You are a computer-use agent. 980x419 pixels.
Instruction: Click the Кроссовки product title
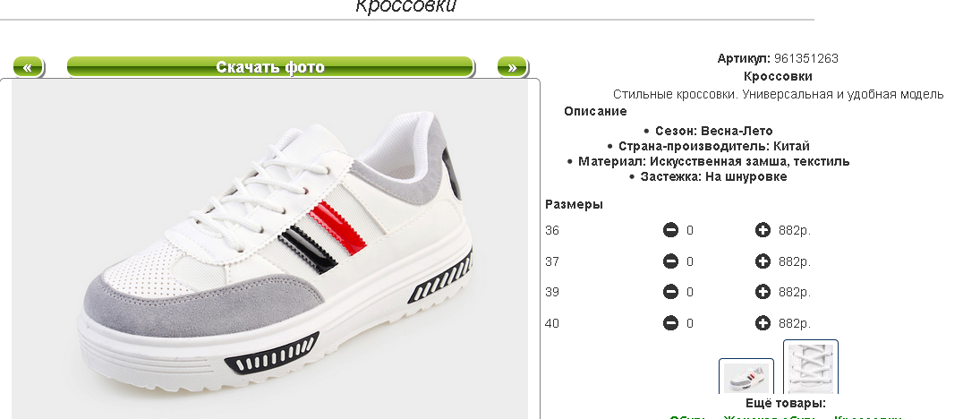[778, 76]
